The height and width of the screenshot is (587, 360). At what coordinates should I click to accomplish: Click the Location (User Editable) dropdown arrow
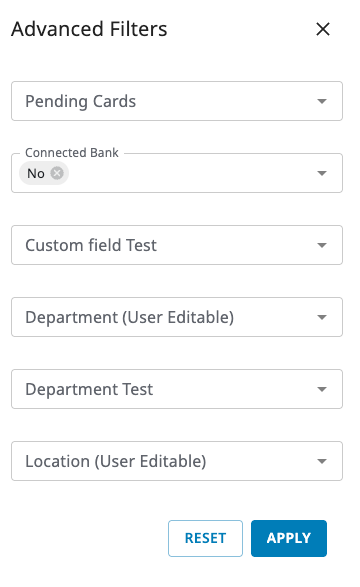pyautogui.click(x=322, y=461)
